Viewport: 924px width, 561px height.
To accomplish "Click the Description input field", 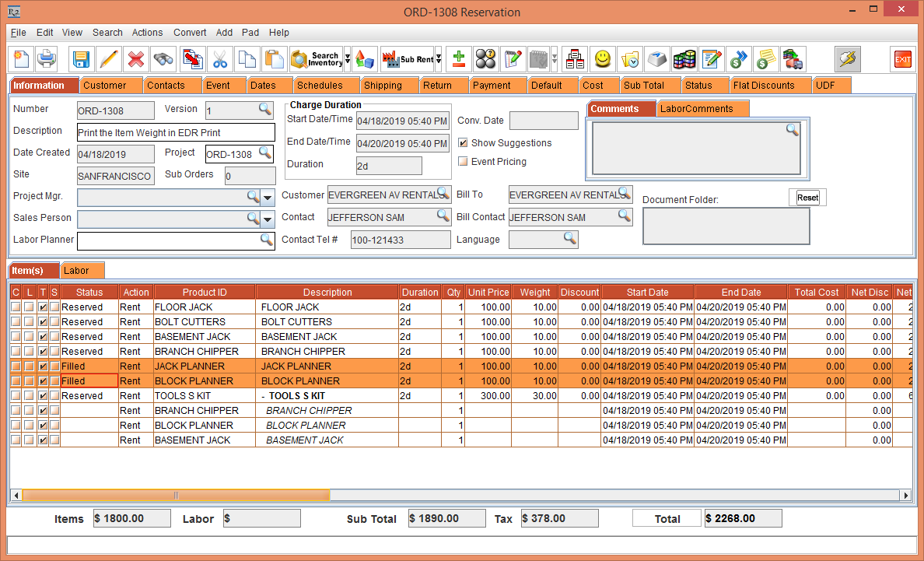I will [x=176, y=132].
